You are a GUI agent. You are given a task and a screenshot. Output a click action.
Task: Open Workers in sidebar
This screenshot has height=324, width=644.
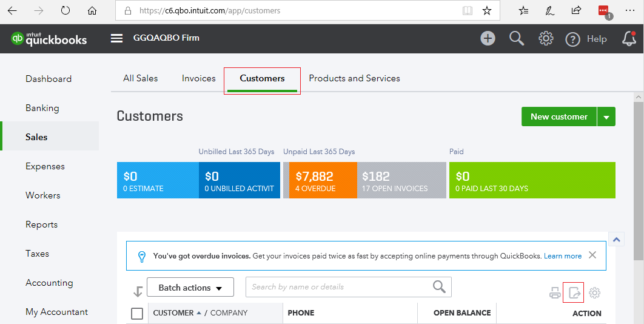[42, 195]
